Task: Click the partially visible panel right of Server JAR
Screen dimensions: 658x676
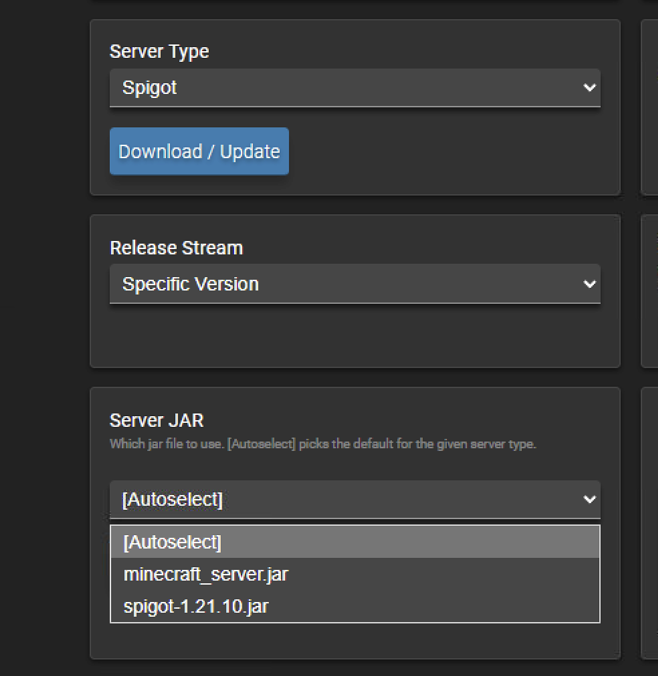Action: (x=649, y=522)
